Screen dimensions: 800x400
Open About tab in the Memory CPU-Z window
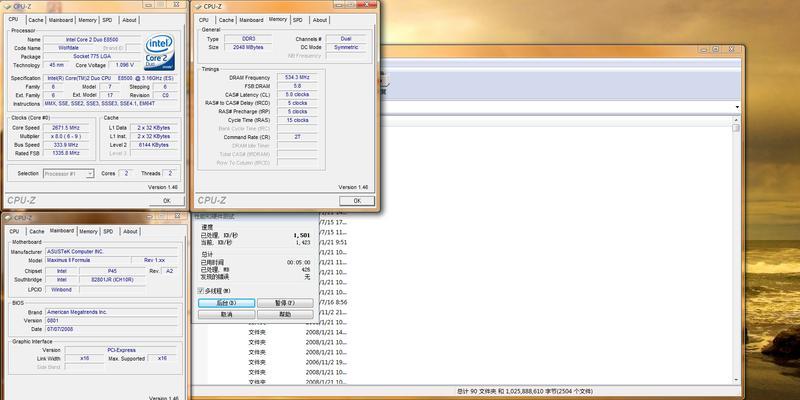coord(320,20)
